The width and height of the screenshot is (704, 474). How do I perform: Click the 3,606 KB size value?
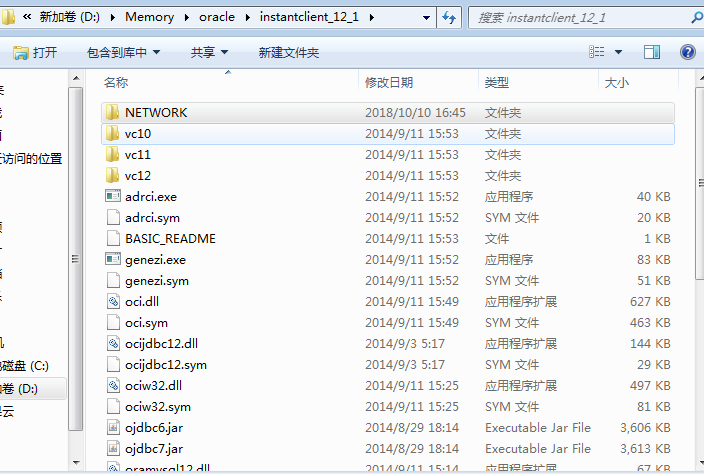click(x=645, y=428)
